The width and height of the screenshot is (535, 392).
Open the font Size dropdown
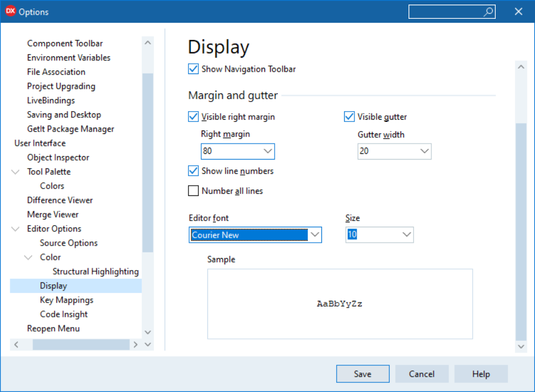(x=406, y=235)
